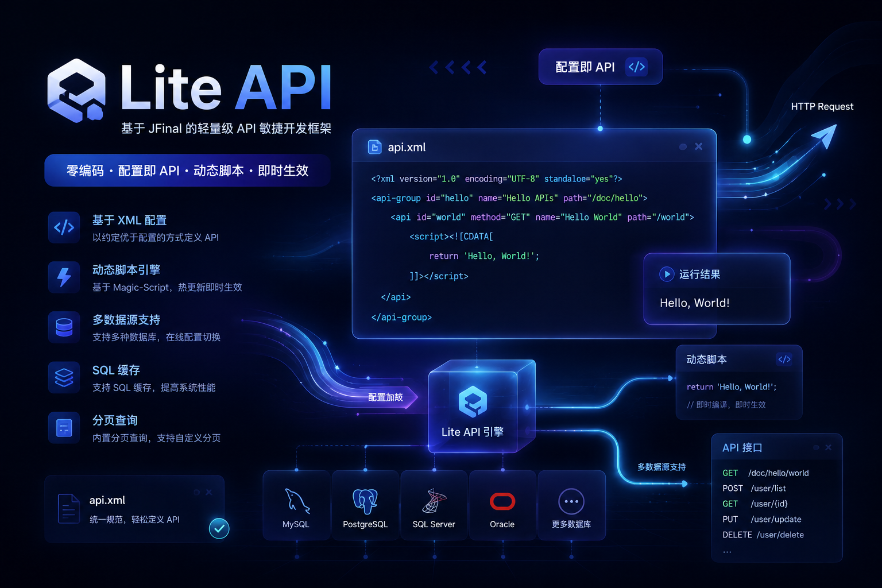Select the 更多数据库 label
882x588 pixels.
point(571,524)
